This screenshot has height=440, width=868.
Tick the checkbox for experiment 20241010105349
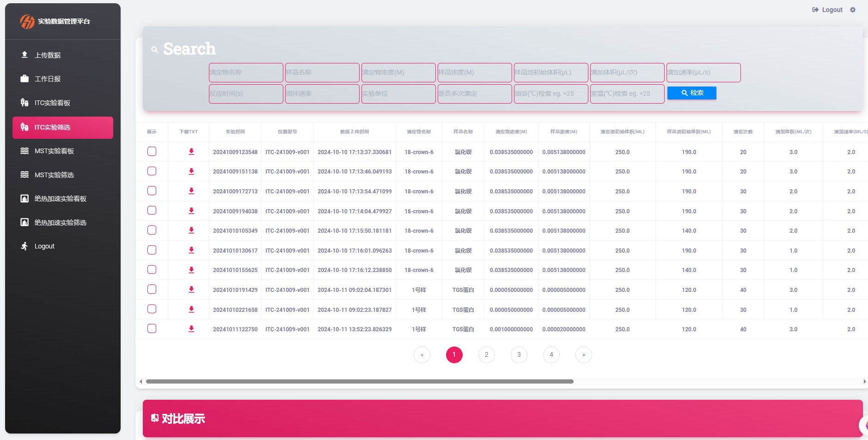tap(152, 230)
